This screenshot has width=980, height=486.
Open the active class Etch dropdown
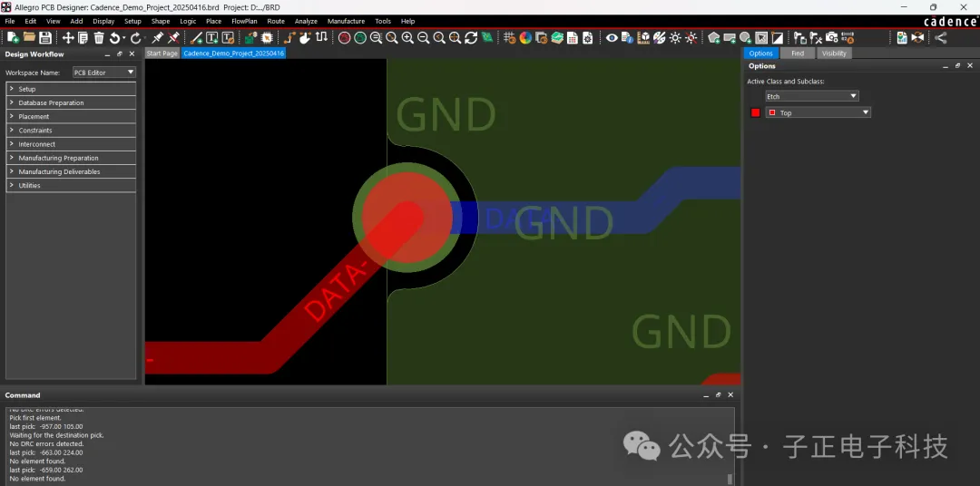[x=812, y=96]
